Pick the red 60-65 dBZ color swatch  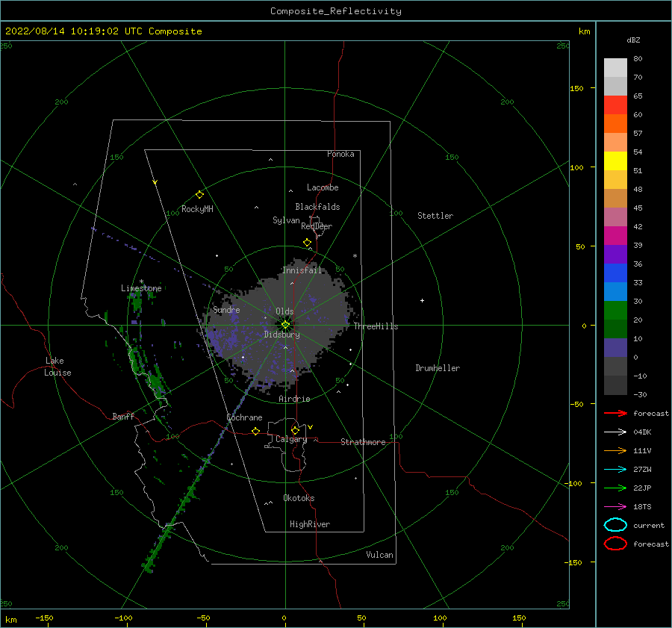[x=615, y=105]
